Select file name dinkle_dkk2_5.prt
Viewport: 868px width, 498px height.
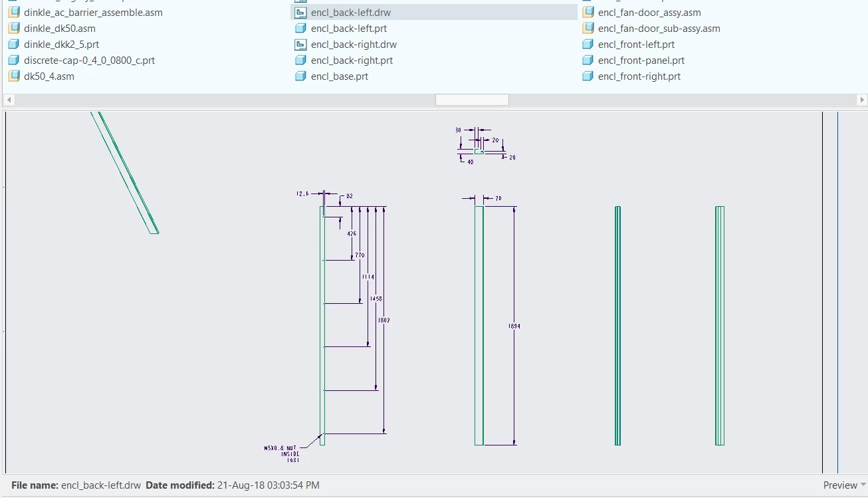click(62, 45)
